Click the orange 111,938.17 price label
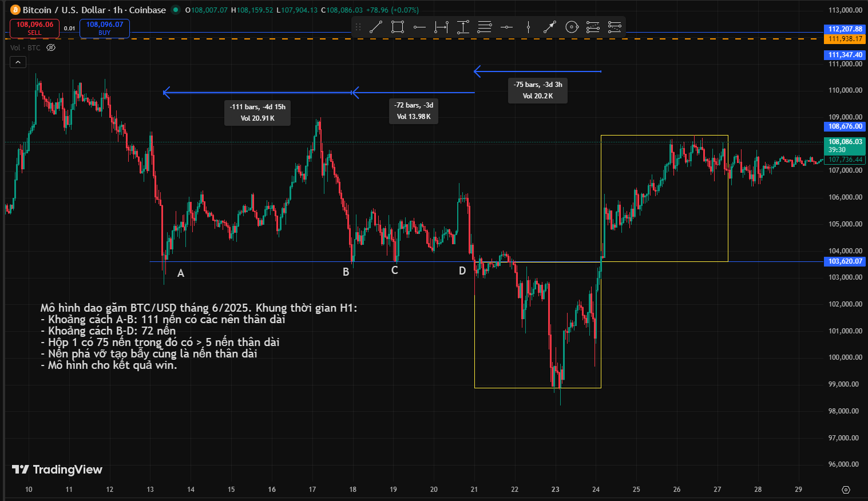Screen dimensions: 868x501 click(845, 39)
